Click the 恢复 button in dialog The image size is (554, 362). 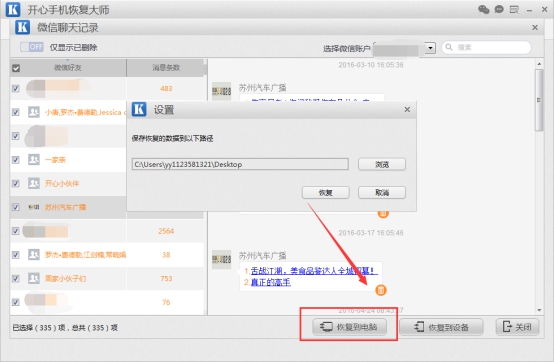pos(325,192)
